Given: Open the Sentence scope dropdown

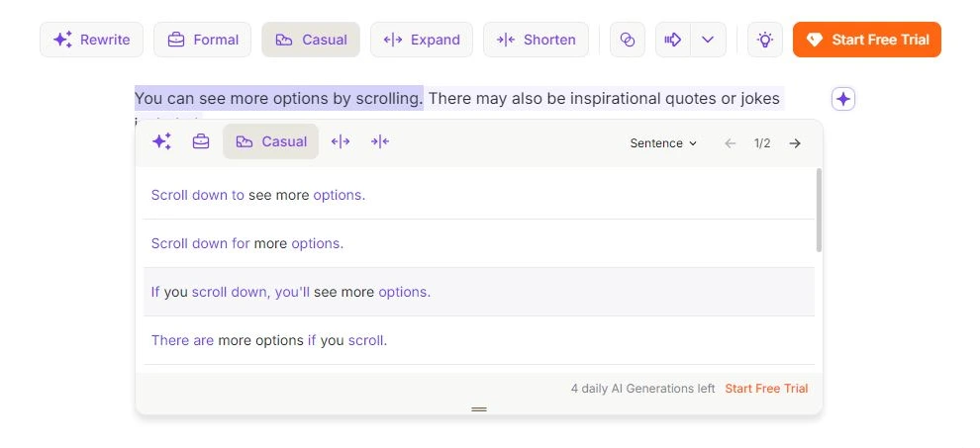Looking at the screenshot, I should [x=663, y=143].
